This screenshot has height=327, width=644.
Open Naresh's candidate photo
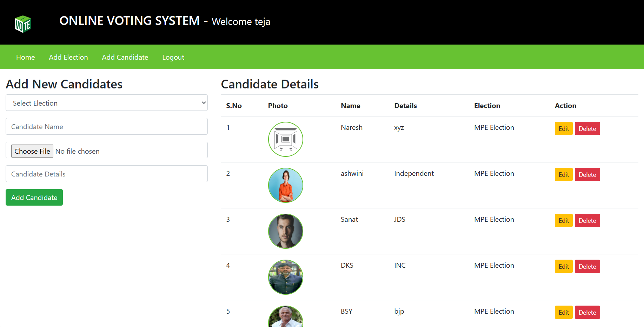[286, 139]
